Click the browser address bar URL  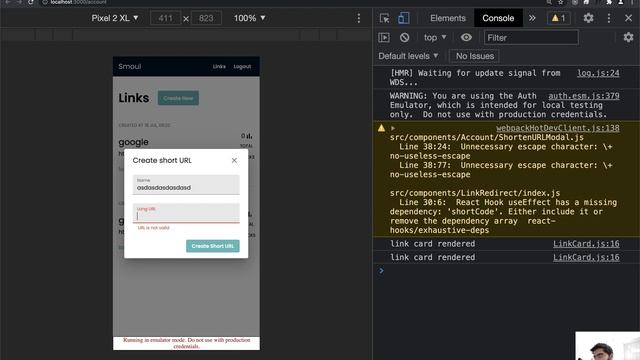point(78,2)
